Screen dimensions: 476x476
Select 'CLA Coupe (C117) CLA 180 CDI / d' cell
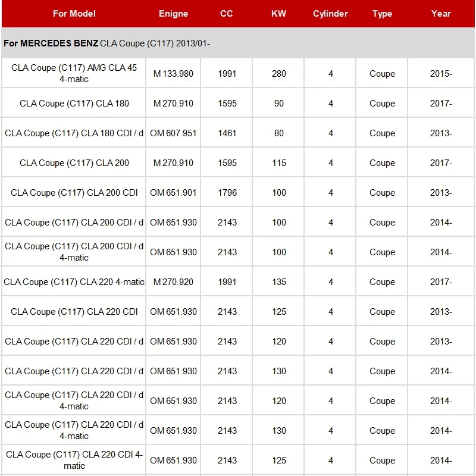tap(74, 133)
